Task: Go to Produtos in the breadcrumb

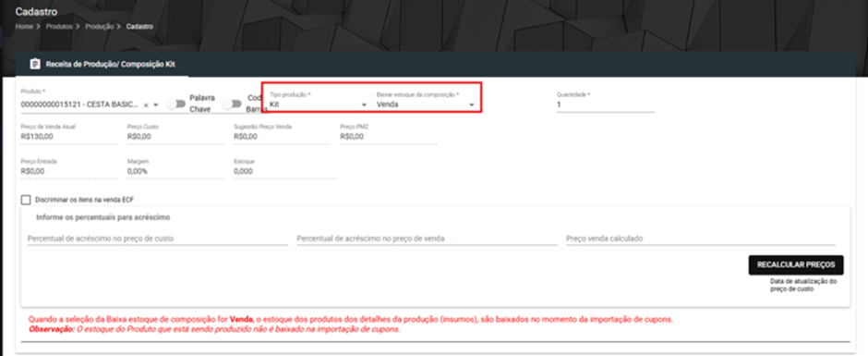Action: click(59, 27)
